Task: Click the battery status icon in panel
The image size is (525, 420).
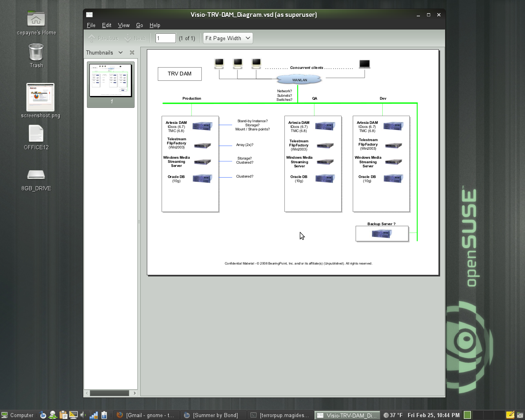Action: click(104, 415)
